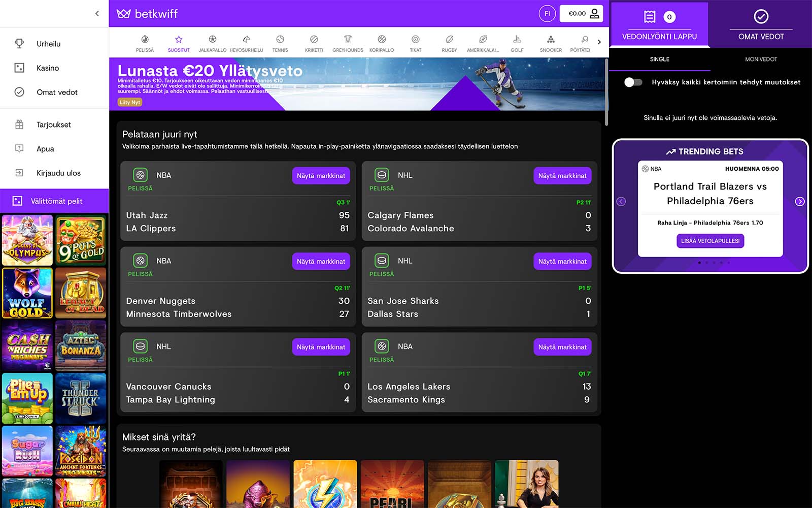The height and width of the screenshot is (508, 812).
Task: Click Lisää vetolapullesi button
Action: pyautogui.click(x=710, y=241)
